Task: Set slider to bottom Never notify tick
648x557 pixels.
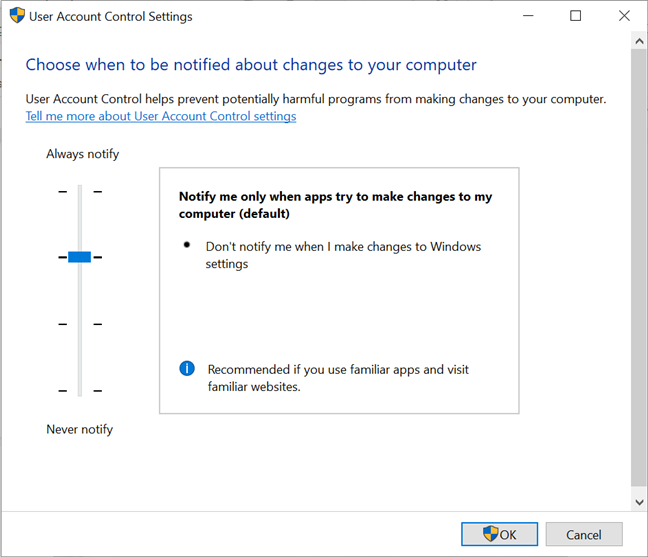Action: tap(80, 390)
